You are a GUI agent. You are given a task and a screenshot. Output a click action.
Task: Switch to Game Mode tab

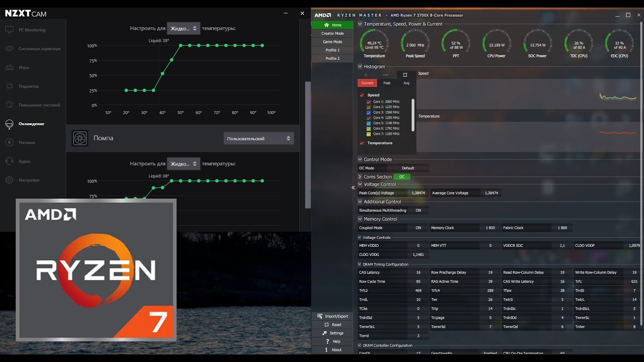(x=332, y=42)
